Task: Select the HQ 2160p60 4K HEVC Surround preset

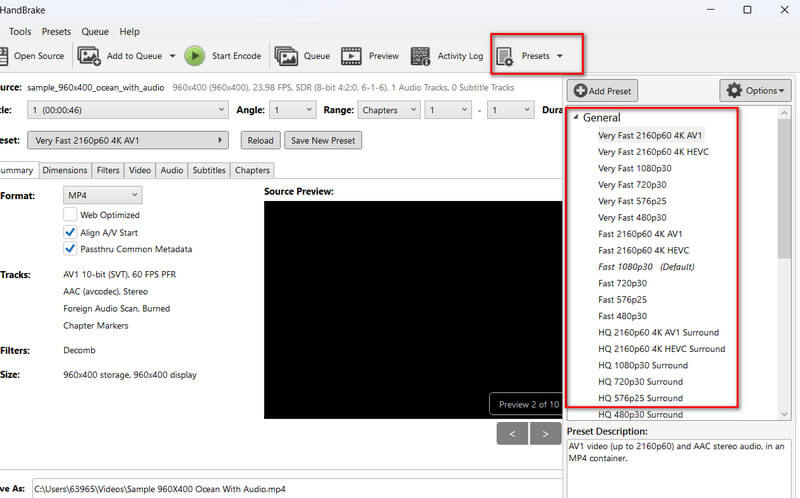Action: 661,348
